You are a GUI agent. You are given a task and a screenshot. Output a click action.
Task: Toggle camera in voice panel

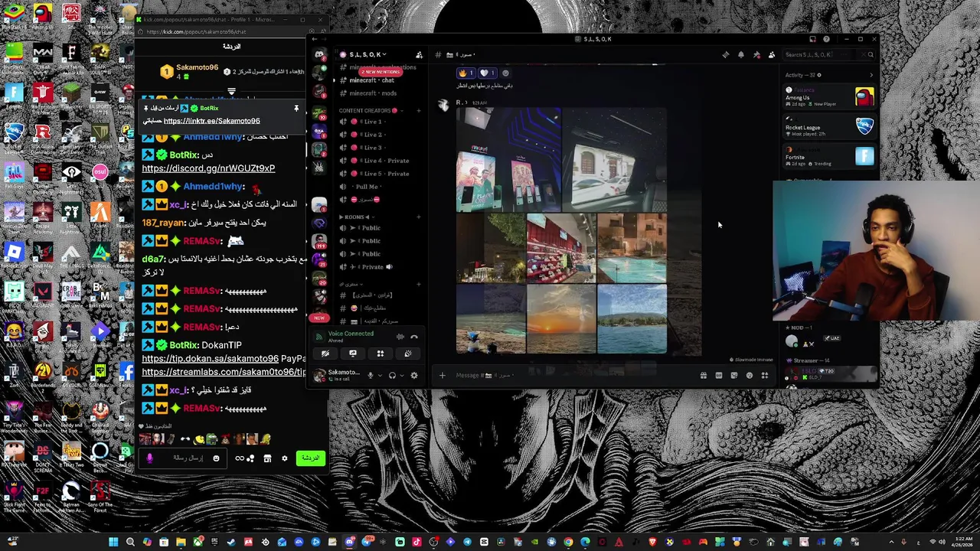(x=325, y=354)
